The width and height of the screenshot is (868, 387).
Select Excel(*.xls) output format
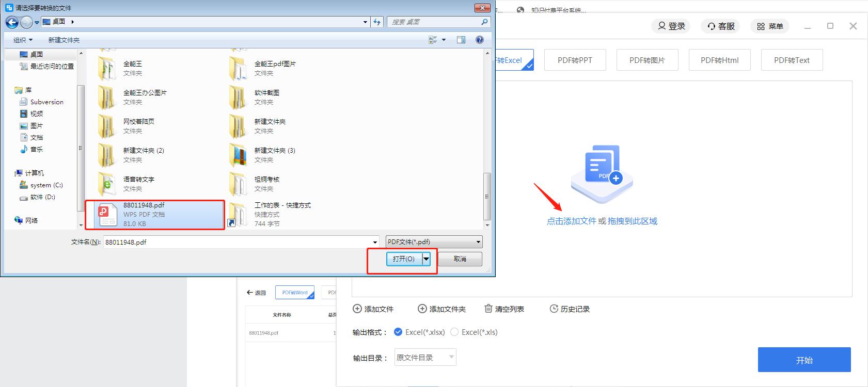454,332
